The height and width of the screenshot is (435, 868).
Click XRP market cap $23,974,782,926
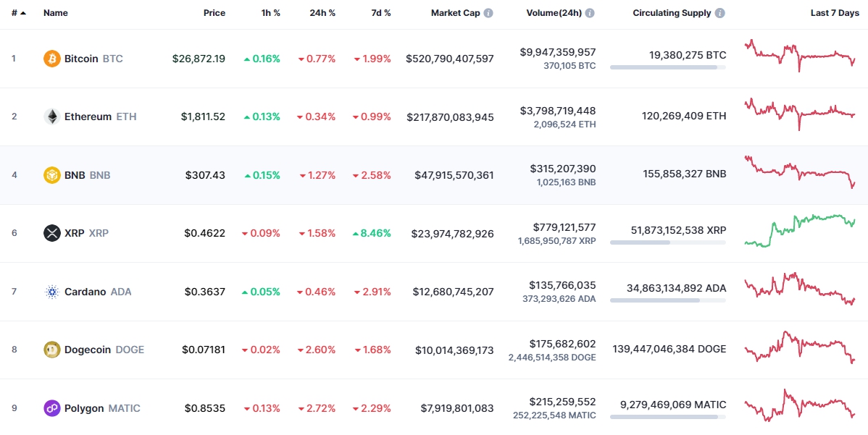(x=453, y=234)
